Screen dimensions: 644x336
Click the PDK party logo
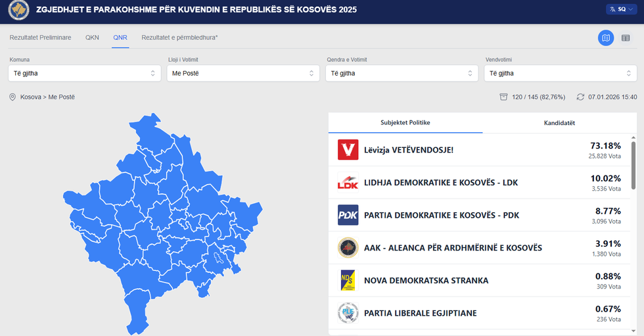click(x=348, y=215)
